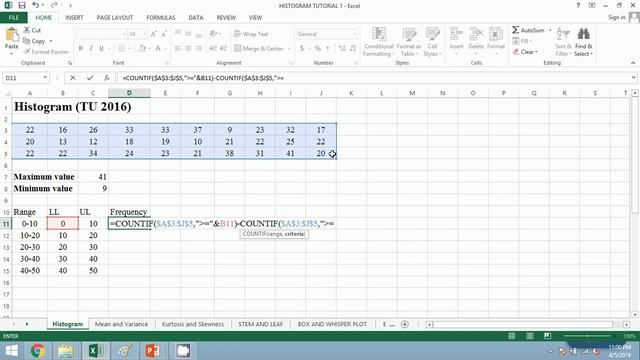Image resolution: width=640 pixels, height=360 pixels.
Task: Click the Format Painter brush
Action: pos(27,51)
